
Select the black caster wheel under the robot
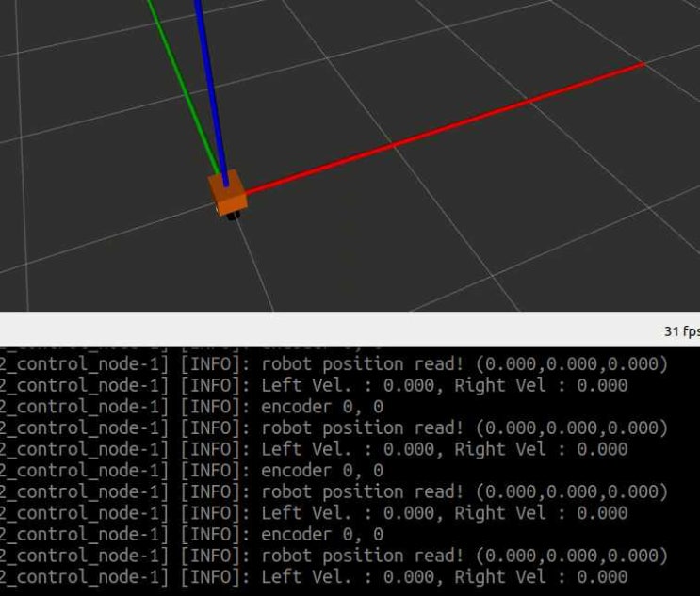pyautogui.click(x=233, y=217)
